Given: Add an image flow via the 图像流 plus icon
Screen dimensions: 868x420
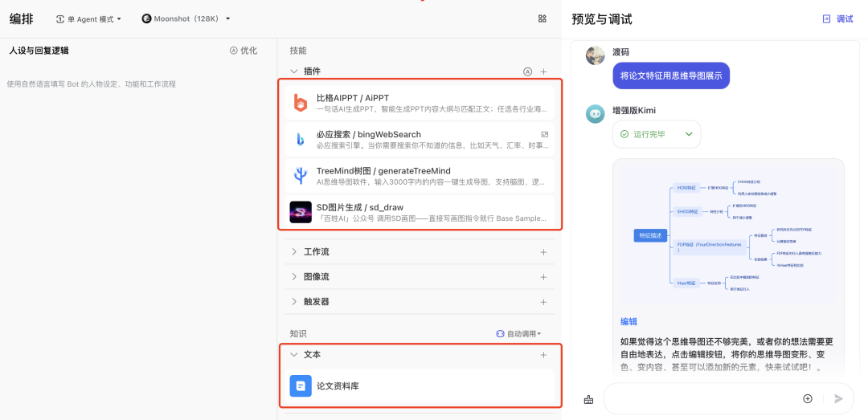Looking at the screenshot, I should click(x=543, y=276).
